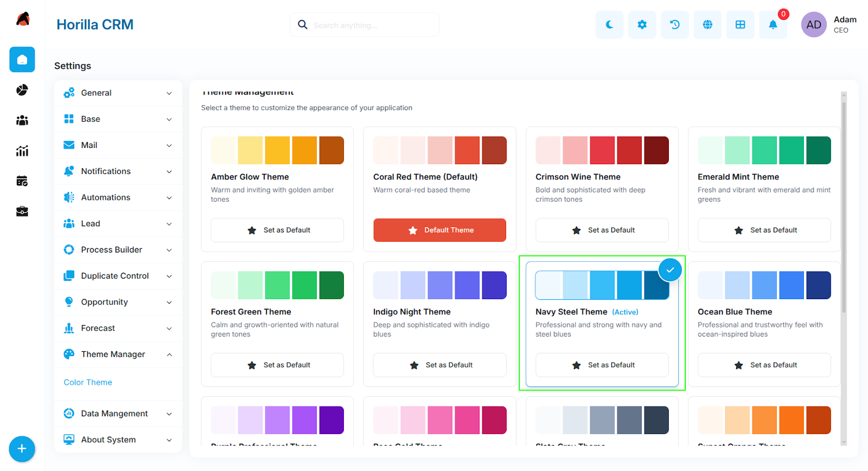Open the Forecast settings menu

pyautogui.click(x=118, y=328)
